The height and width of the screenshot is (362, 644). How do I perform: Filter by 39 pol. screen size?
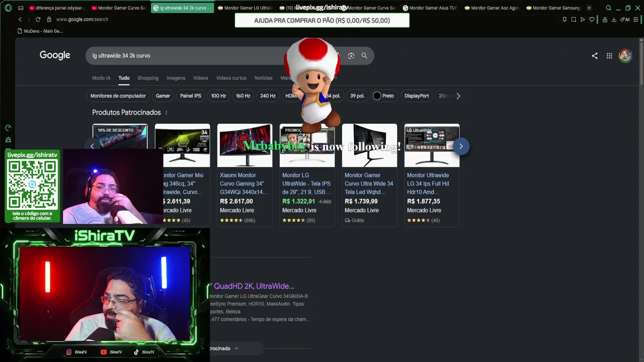point(357,96)
